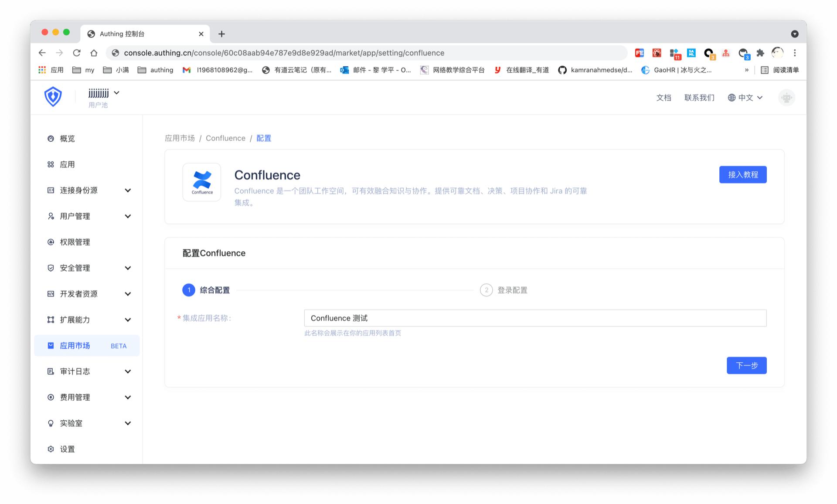837x504 pixels.
Task: Click the 开发者资源 code icon
Action: pyautogui.click(x=51, y=294)
